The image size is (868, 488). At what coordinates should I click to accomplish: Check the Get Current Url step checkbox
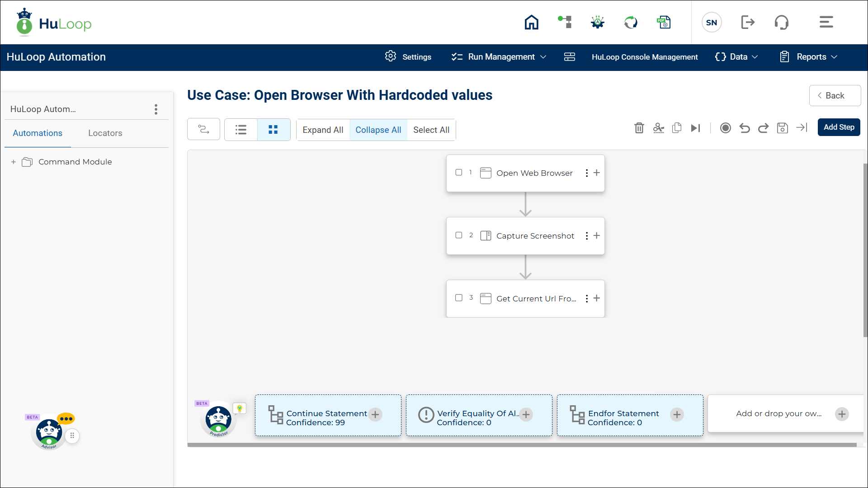tap(459, 298)
